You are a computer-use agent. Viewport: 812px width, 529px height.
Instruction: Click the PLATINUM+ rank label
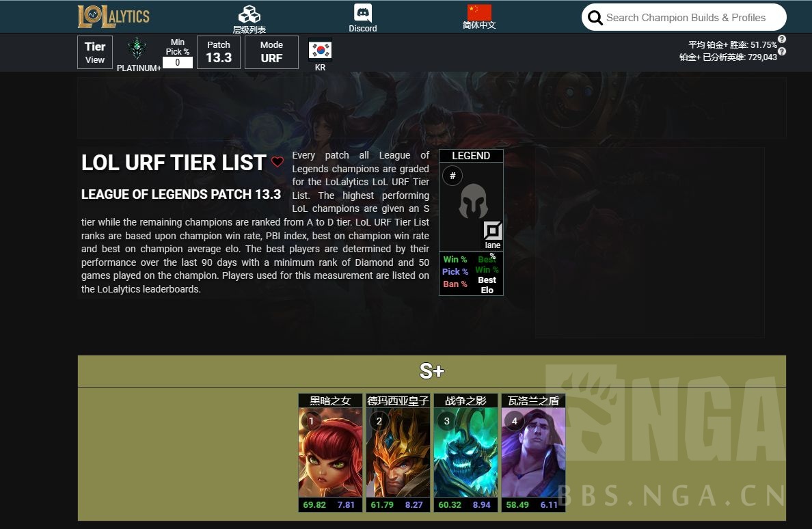tap(139, 68)
